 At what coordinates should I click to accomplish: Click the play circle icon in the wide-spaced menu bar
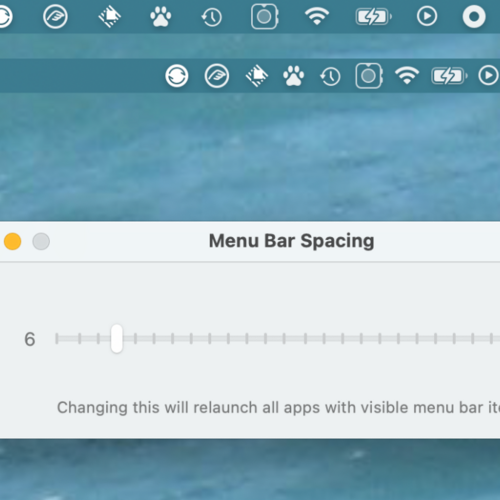pyautogui.click(x=427, y=16)
